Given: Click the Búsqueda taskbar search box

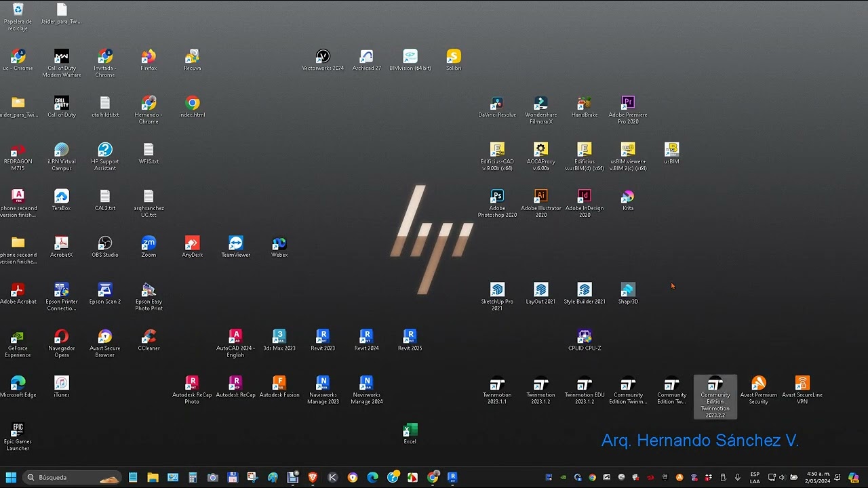Looking at the screenshot, I should click(73, 477).
